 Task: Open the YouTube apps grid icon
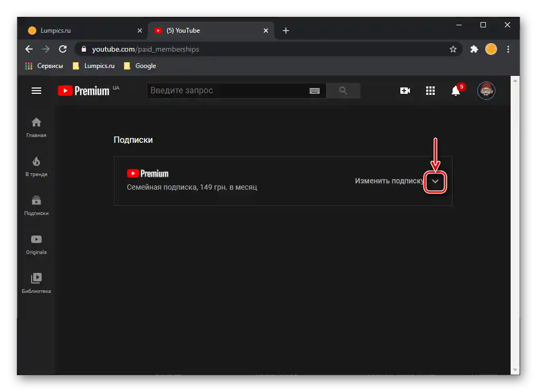[x=430, y=91]
